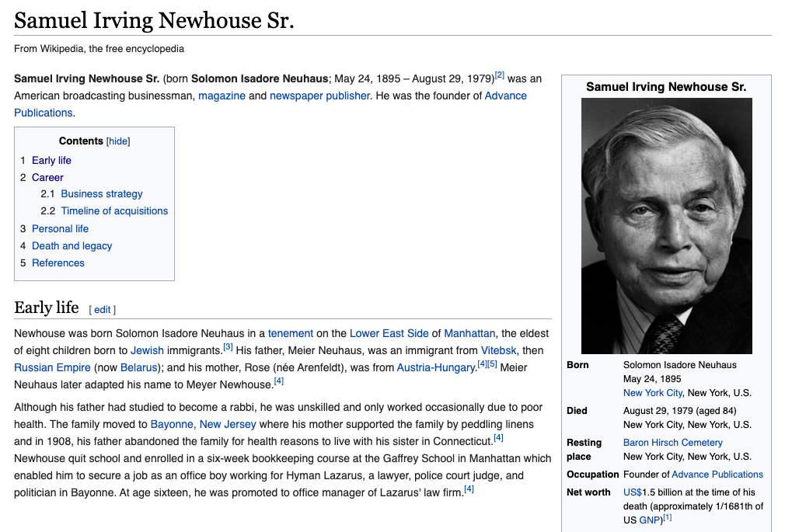This screenshot has width=785, height=532.
Task: Go to References in contents
Action: click(x=58, y=263)
